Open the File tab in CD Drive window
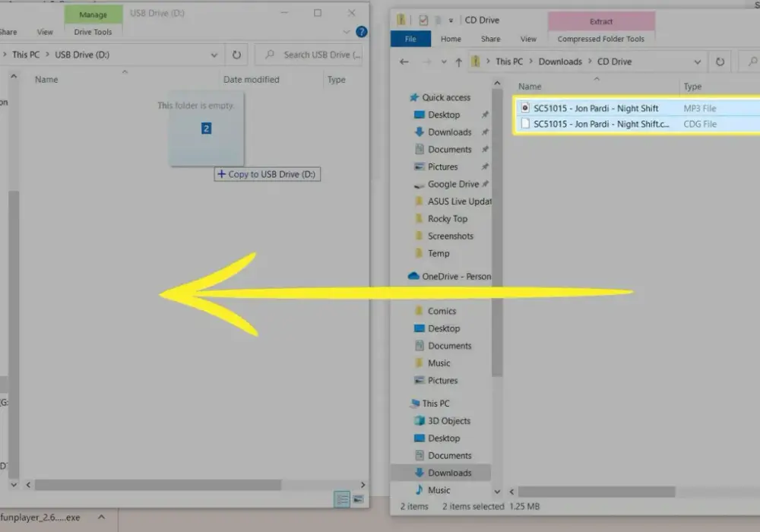This screenshot has height=532, width=760. pyautogui.click(x=410, y=39)
